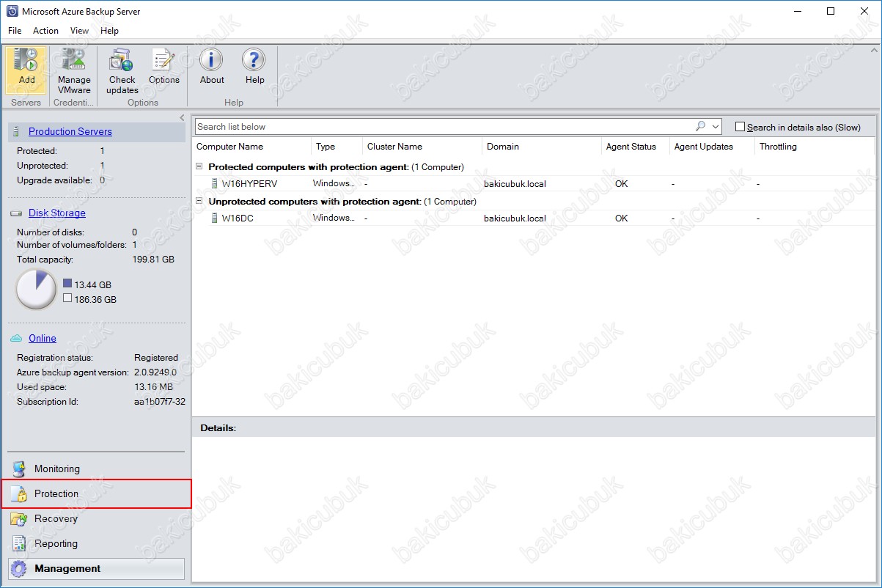The width and height of the screenshot is (882, 588).
Task: Open the Options toolbar icon
Action: coord(163,67)
